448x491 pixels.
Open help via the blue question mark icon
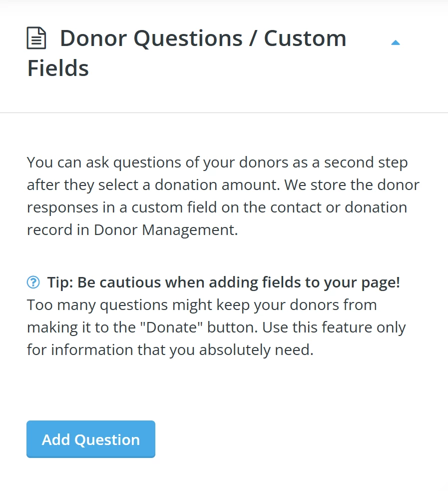click(33, 282)
